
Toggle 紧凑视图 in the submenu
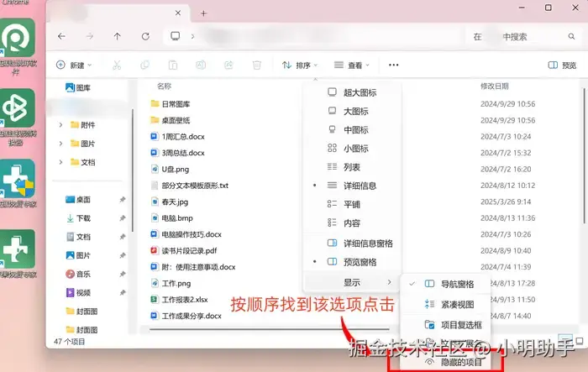[x=445, y=305]
